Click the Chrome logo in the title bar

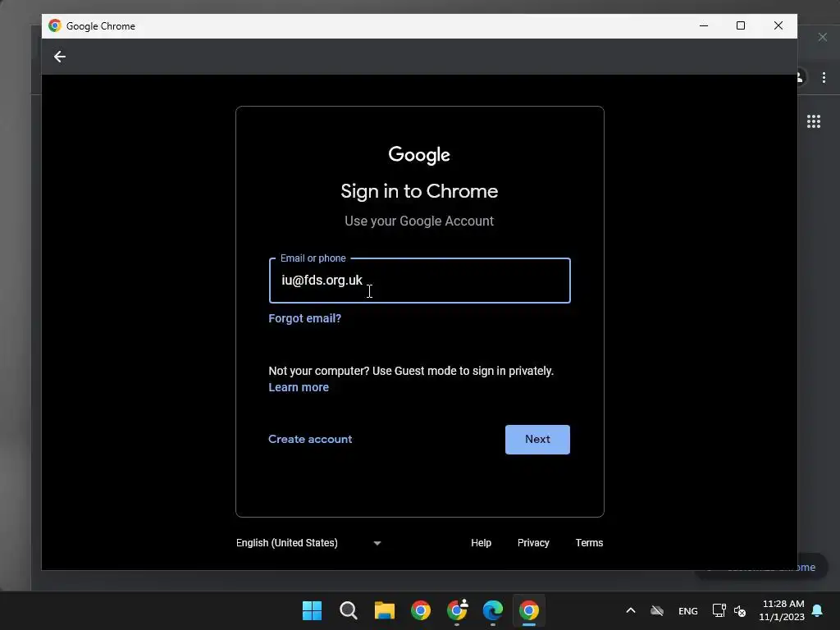click(55, 25)
